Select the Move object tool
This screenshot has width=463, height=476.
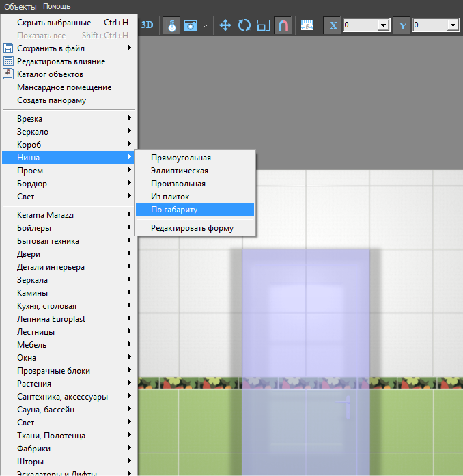point(225,25)
